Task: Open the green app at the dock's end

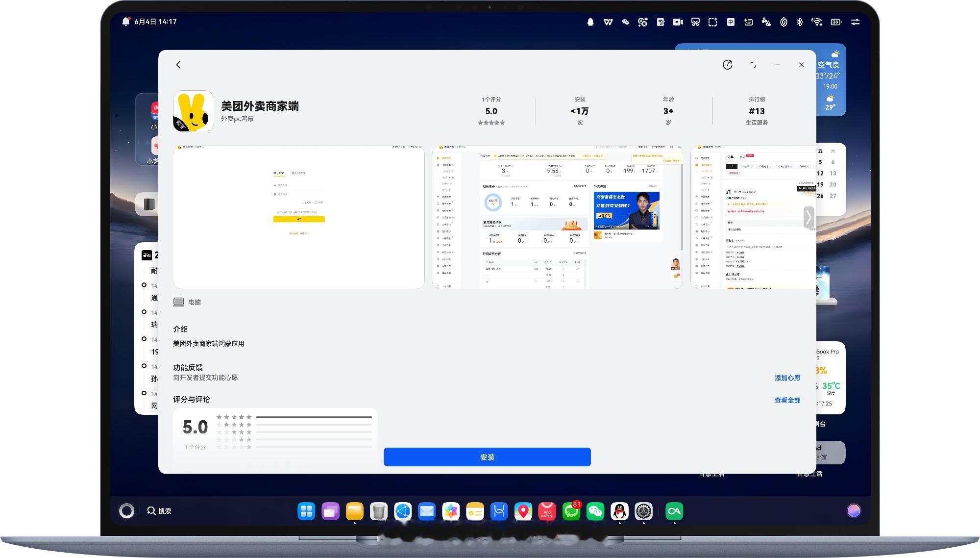Action: (x=675, y=511)
